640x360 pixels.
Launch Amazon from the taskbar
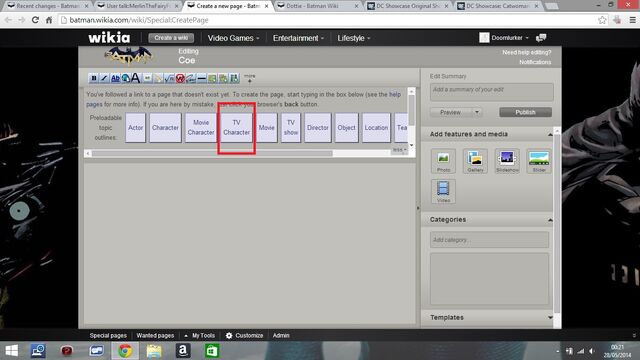pyautogui.click(x=183, y=351)
